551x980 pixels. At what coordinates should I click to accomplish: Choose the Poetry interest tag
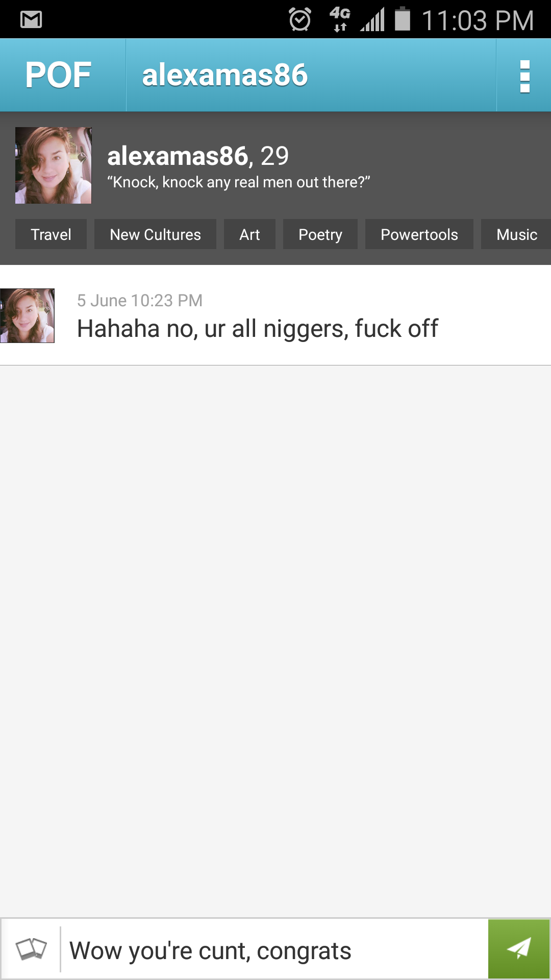[320, 234]
